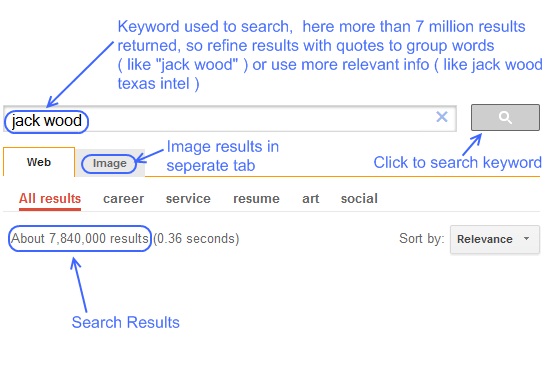
Task: Filter results by art
Action: pos(310,199)
